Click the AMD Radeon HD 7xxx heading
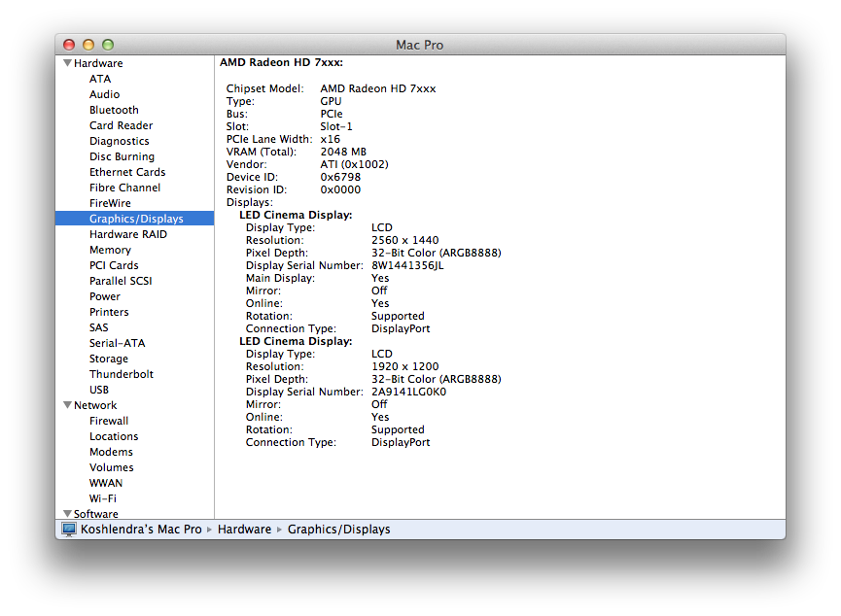 coord(282,63)
